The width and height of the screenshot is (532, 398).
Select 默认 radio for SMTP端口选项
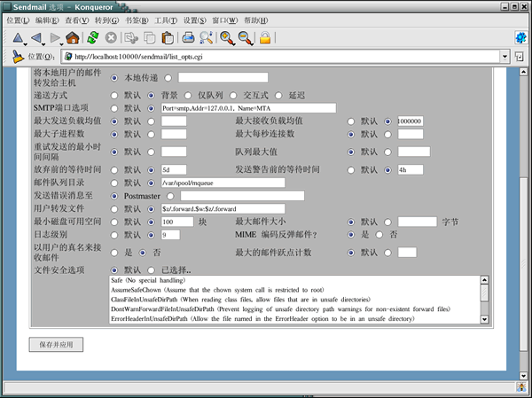pos(114,108)
